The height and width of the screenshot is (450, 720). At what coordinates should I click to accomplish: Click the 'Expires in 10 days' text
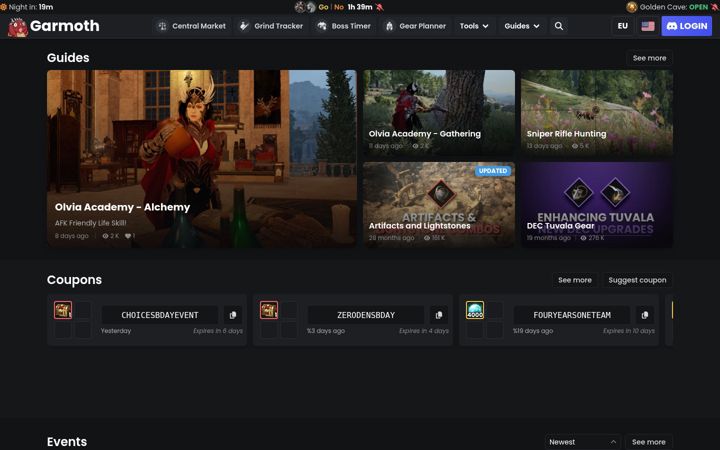[x=629, y=331]
